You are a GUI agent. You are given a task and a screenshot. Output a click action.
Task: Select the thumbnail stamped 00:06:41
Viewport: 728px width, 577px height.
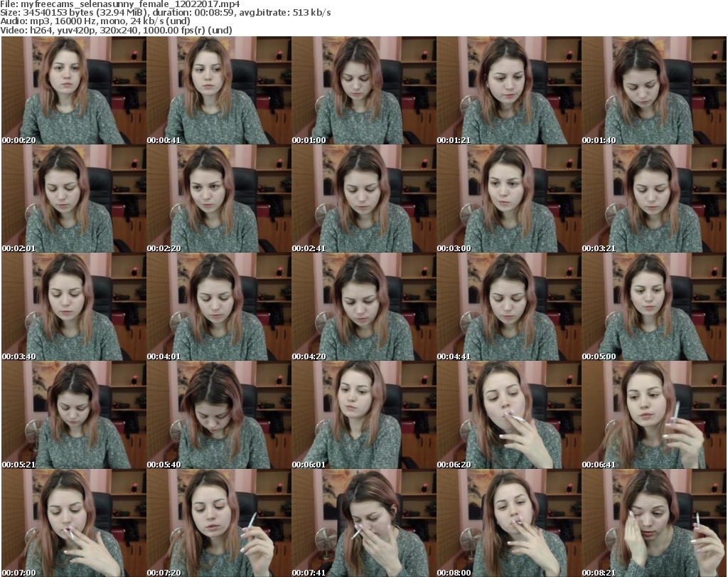(654, 415)
